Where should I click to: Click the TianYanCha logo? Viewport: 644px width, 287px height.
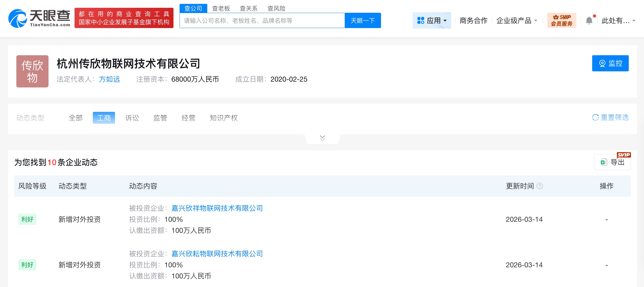(x=39, y=18)
